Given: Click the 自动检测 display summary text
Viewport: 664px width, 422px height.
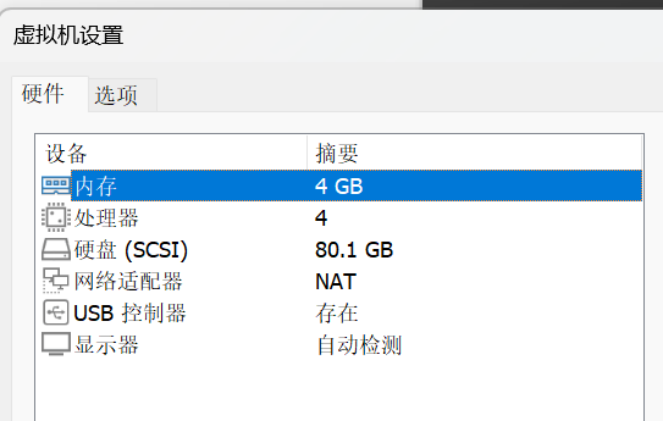Looking at the screenshot, I should coord(358,346).
